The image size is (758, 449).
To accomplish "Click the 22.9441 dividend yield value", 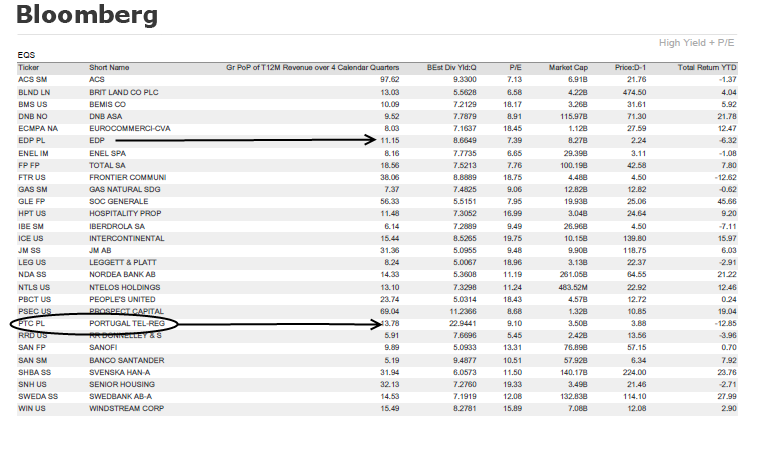I will point(463,323).
